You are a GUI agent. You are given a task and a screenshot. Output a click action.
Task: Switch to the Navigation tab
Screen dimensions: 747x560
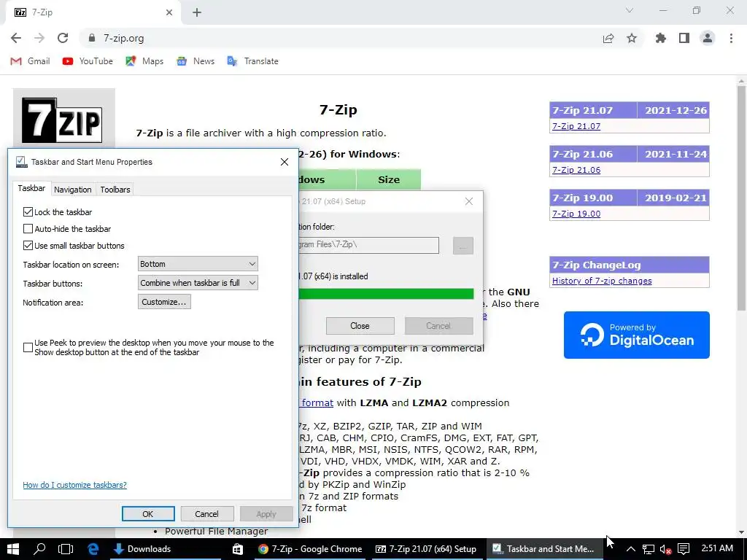pos(72,190)
